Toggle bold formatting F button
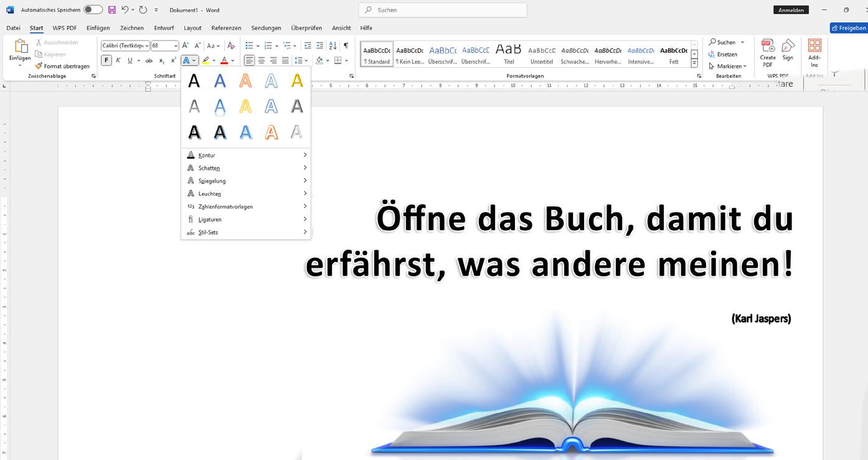This screenshot has width=868, height=460. [x=106, y=60]
